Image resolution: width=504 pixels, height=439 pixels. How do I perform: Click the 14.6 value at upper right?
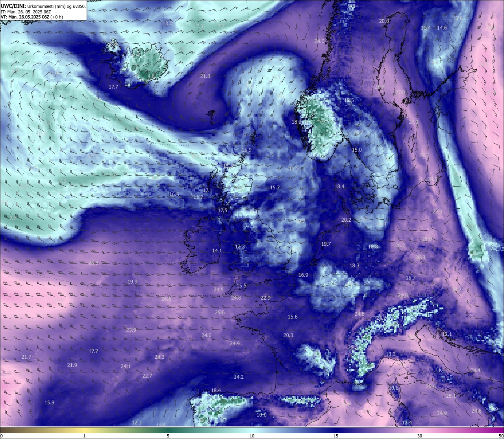pos(442,28)
